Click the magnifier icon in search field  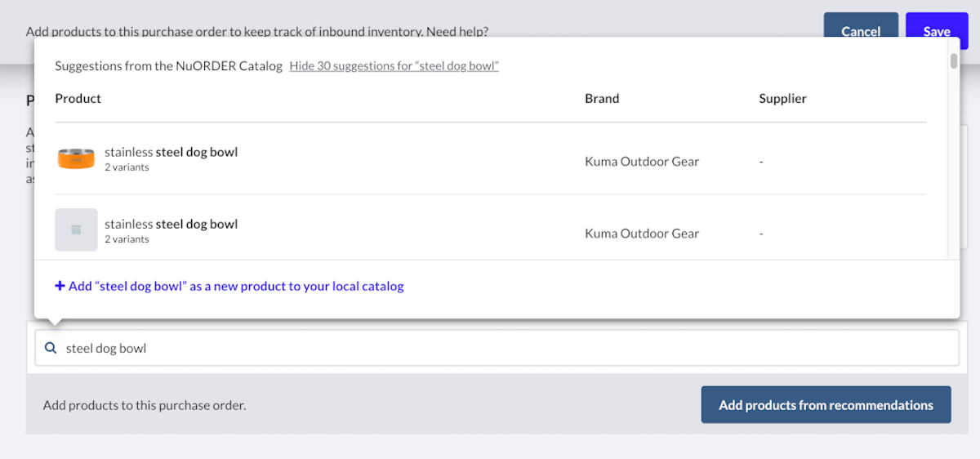coord(51,348)
